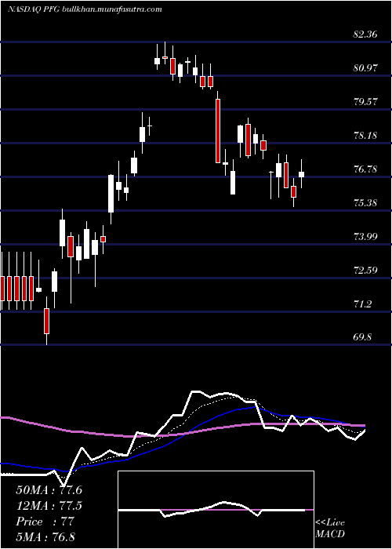This screenshot has width=392, height=549.
Task: Select the 79.57 price axis label
Action: (x=365, y=101)
